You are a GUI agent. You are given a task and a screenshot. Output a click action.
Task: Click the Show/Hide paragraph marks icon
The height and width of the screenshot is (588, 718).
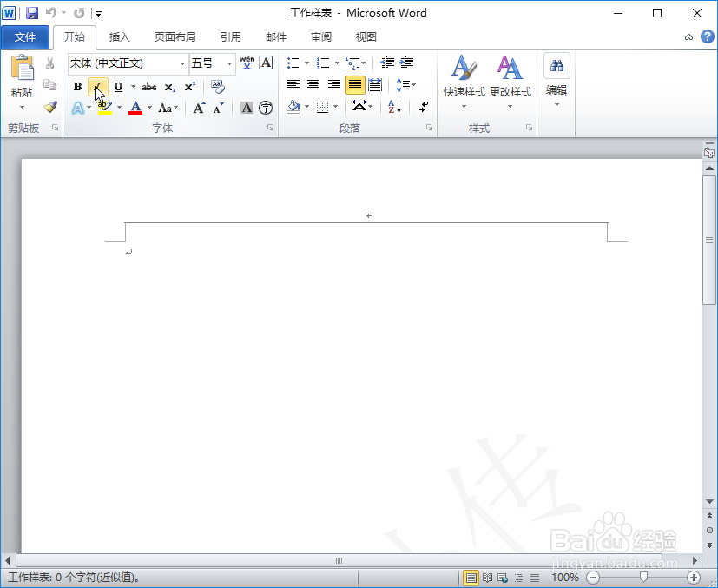pyautogui.click(x=422, y=107)
